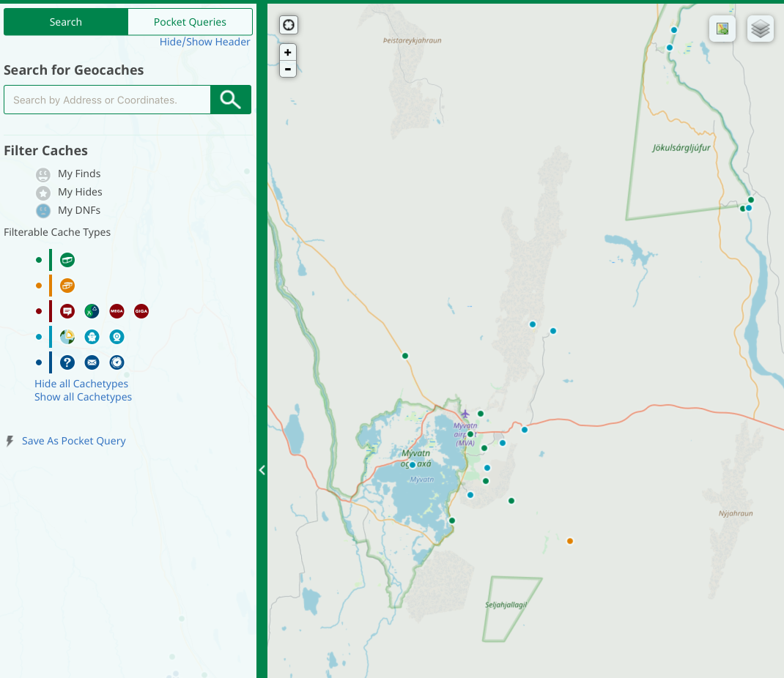Click the lightning bolt beside Save As Pocket Query

[10, 441]
